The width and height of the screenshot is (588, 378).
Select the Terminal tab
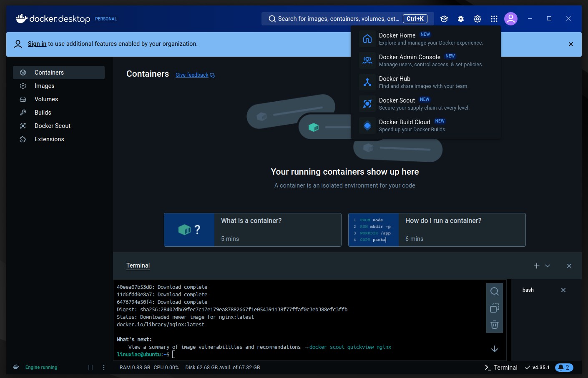pyautogui.click(x=138, y=265)
